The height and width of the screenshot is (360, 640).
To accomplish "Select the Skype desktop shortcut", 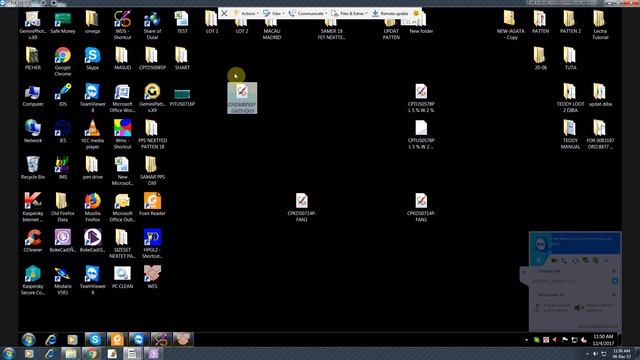I will 93,59.
